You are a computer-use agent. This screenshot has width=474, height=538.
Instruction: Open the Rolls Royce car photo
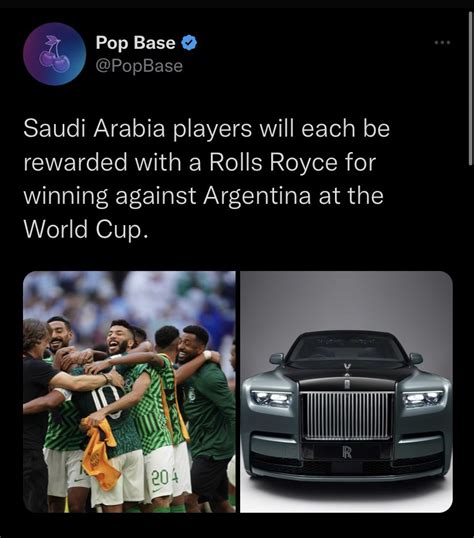pyautogui.click(x=346, y=392)
